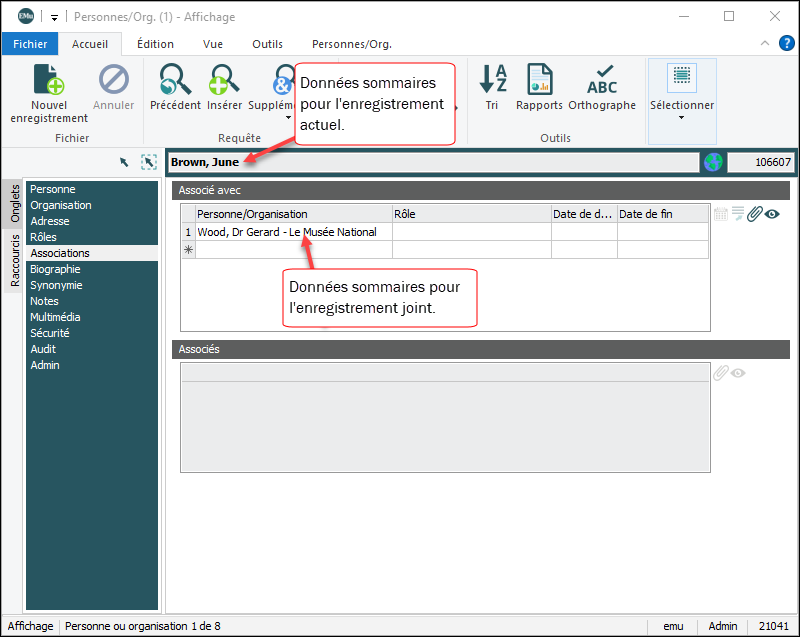Click the Précédent search icon
This screenshot has height=637, width=800.
175,80
